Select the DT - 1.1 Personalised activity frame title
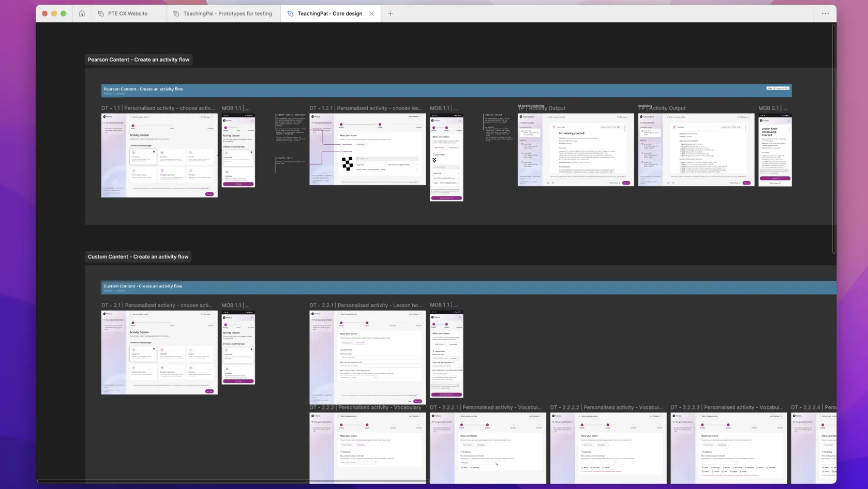The image size is (868, 489). coord(158,109)
